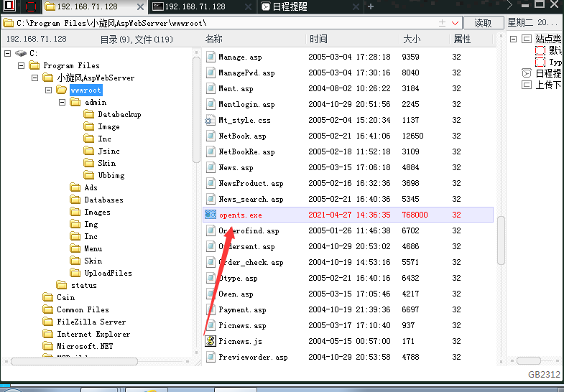
Task: Select the Img folder
Action: point(91,224)
